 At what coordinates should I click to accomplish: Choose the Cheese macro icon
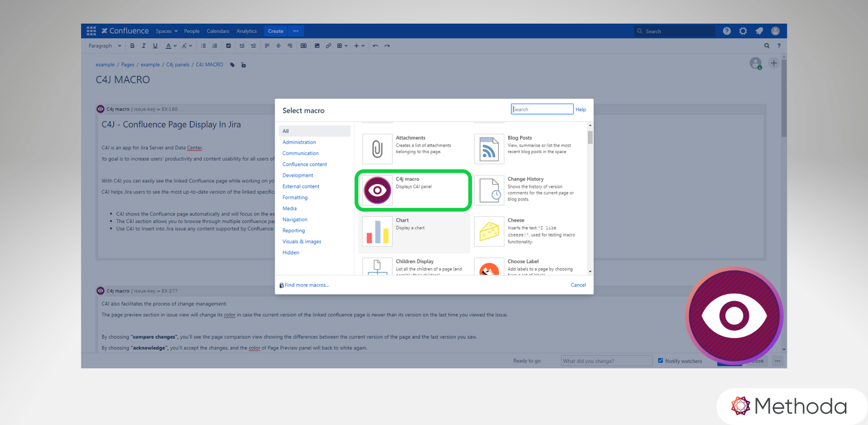point(489,231)
